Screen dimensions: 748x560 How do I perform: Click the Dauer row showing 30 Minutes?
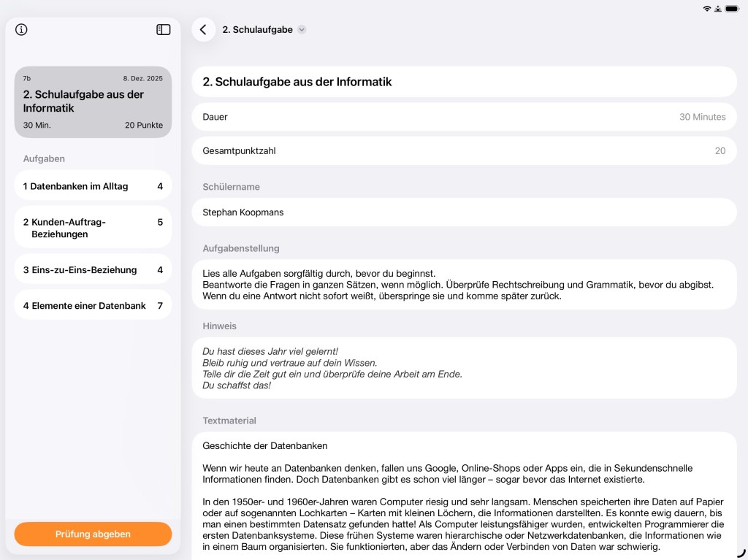click(x=464, y=117)
